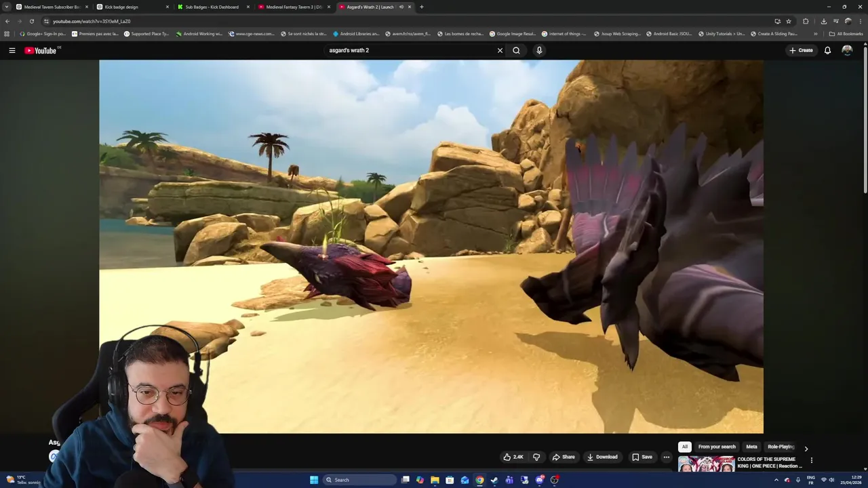This screenshot has height=488, width=868.
Task: Open options for Colors of the Supreme King video
Action: tap(811, 460)
